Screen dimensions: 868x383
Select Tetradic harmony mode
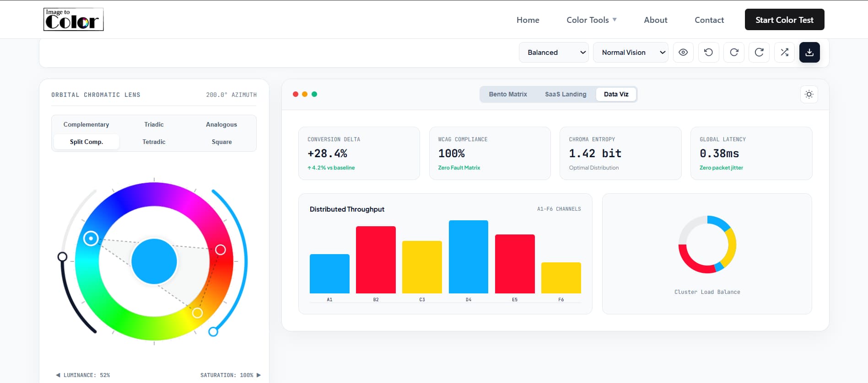point(154,142)
